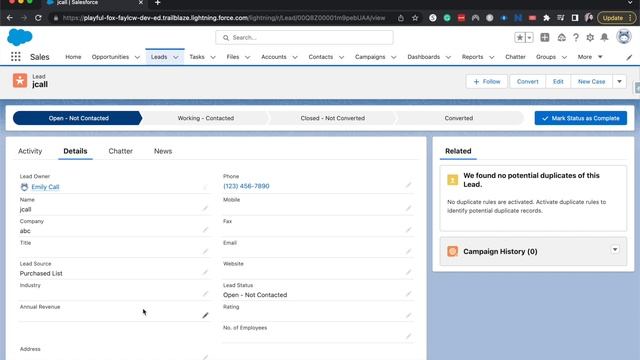Edit the Website field pencil icon
Image resolution: width=640 pixels, height=360 pixels.
pyautogui.click(x=408, y=273)
